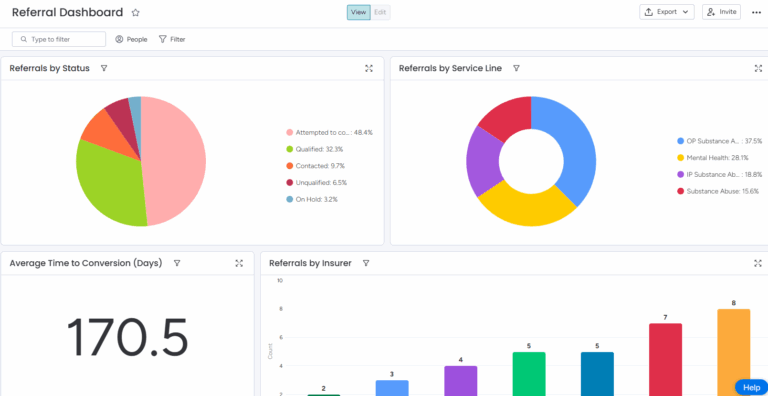The width and height of the screenshot is (768, 396).
Task: Expand Referrals by Status to fullscreen
Action: pos(369,68)
